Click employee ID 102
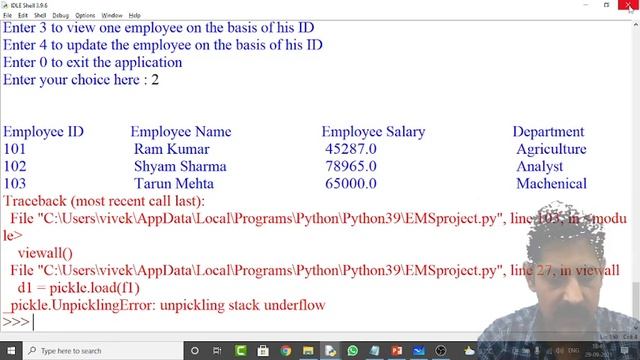This screenshot has height=360, width=640. pos(15,167)
